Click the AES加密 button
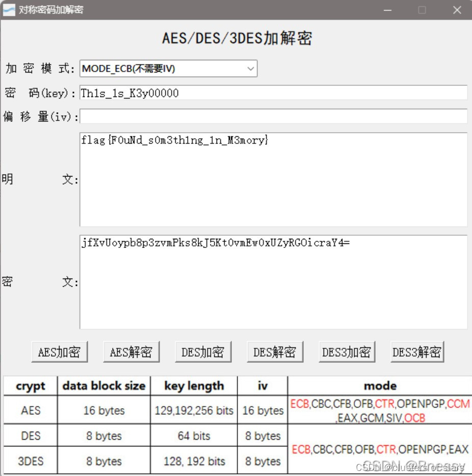This screenshot has width=472, height=476. coord(59,351)
